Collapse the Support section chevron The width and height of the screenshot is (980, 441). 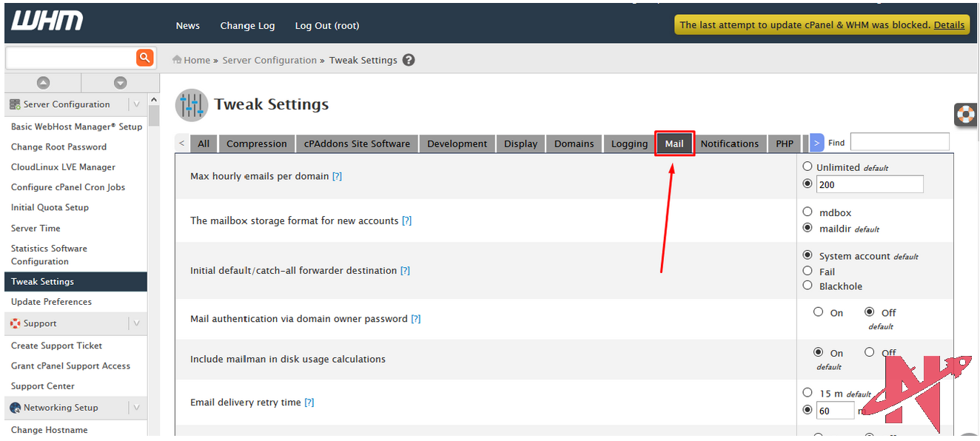[x=136, y=323]
